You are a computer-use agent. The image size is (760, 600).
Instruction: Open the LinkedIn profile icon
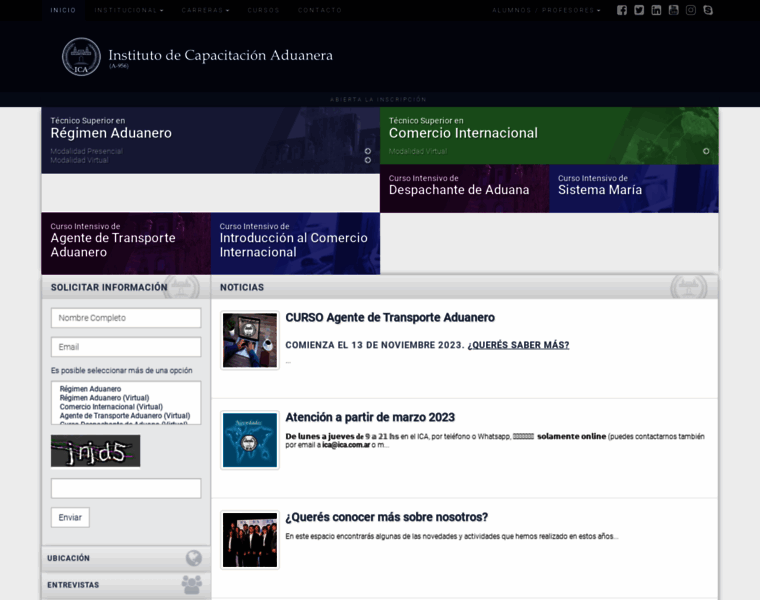click(x=656, y=10)
